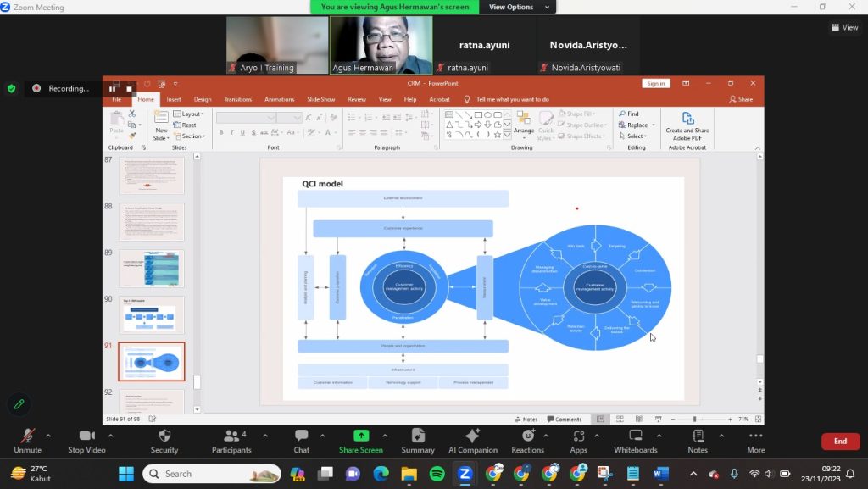This screenshot has height=489, width=868.
Task: Switch to the Insert ribbon tab
Action: coord(174,99)
